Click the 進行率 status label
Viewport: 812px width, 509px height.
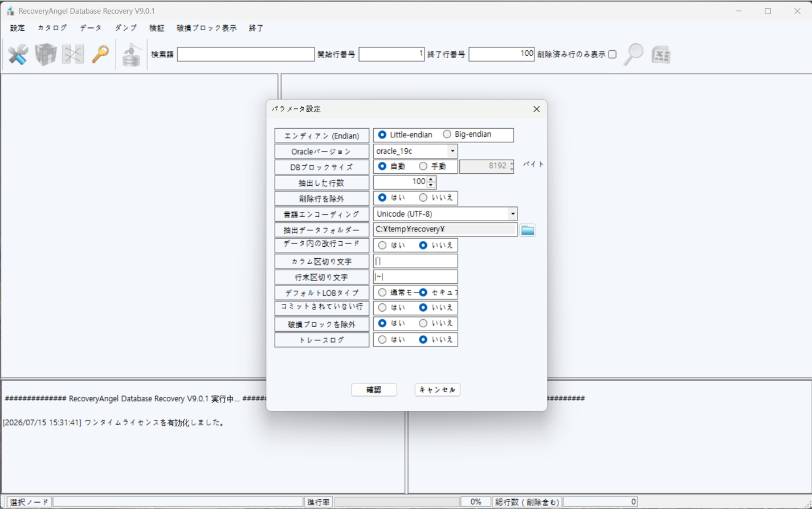point(319,502)
